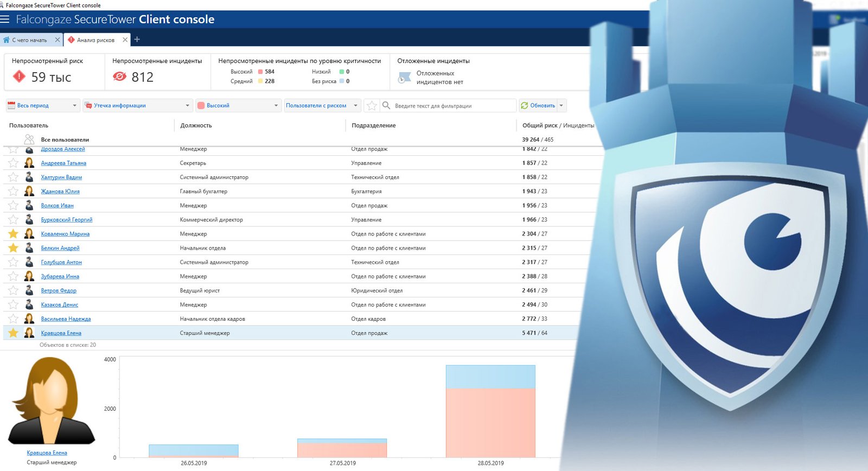Click the chart bar for 27.05.2019
The width and height of the screenshot is (868, 471).
click(342, 448)
